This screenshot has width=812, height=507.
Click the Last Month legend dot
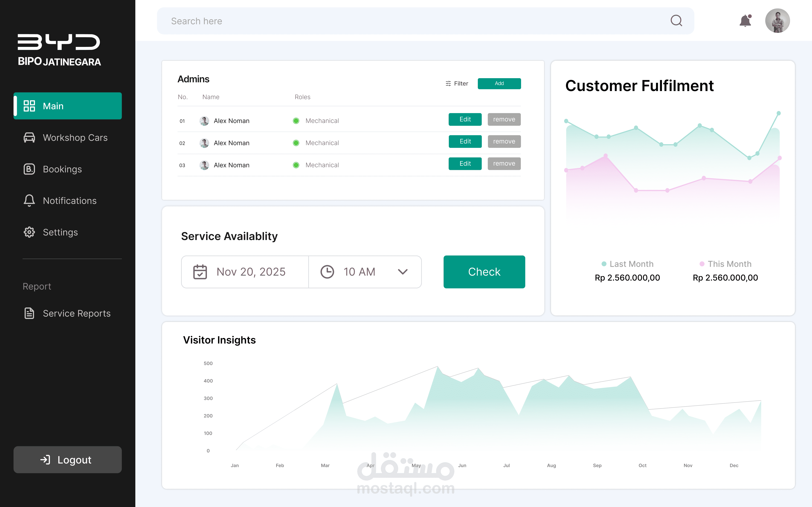(604, 264)
